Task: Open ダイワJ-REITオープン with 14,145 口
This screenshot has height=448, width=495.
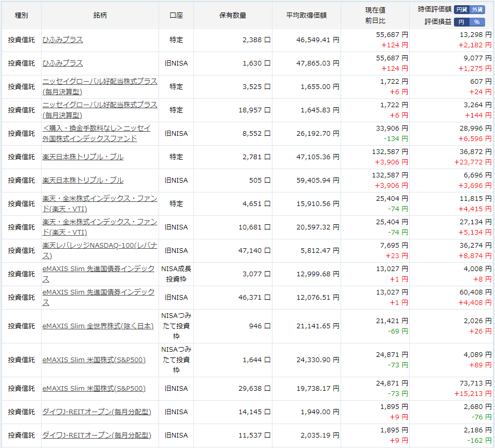Action: [x=97, y=412]
